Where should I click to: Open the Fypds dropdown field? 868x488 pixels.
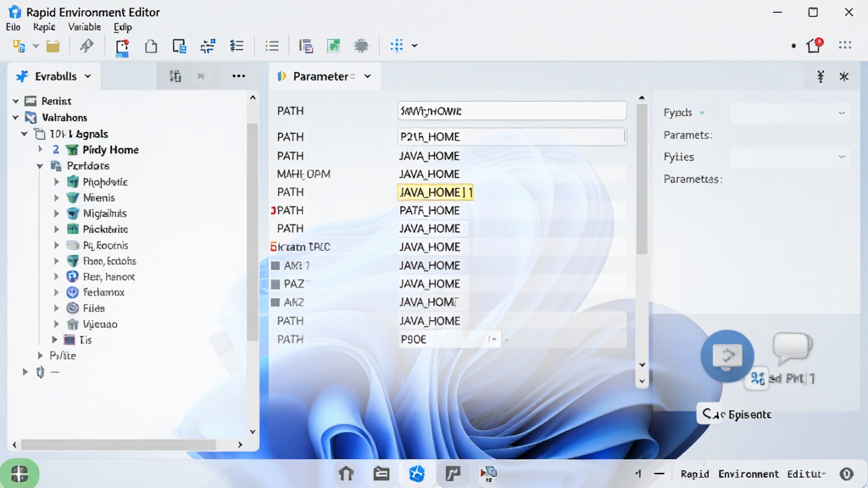[789, 113]
